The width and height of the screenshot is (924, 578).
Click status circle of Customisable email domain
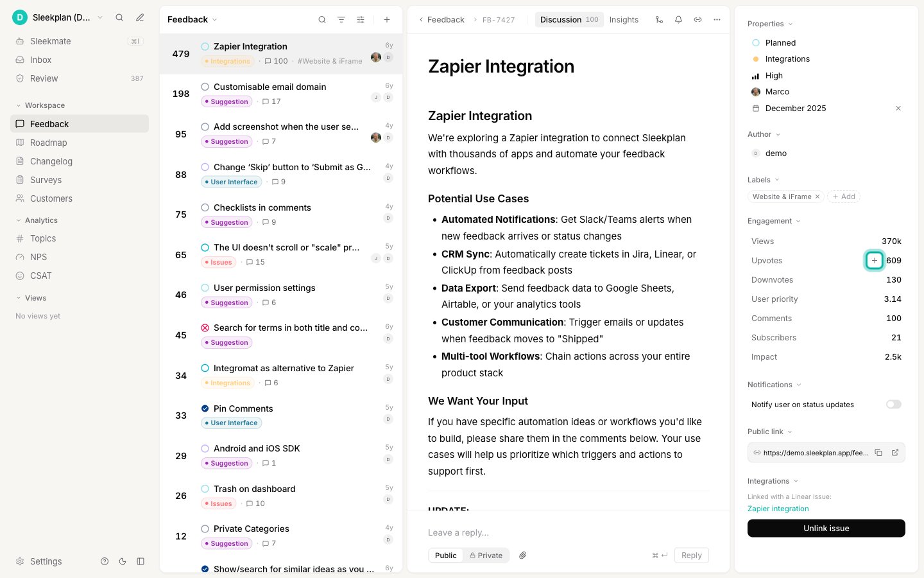tap(205, 87)
